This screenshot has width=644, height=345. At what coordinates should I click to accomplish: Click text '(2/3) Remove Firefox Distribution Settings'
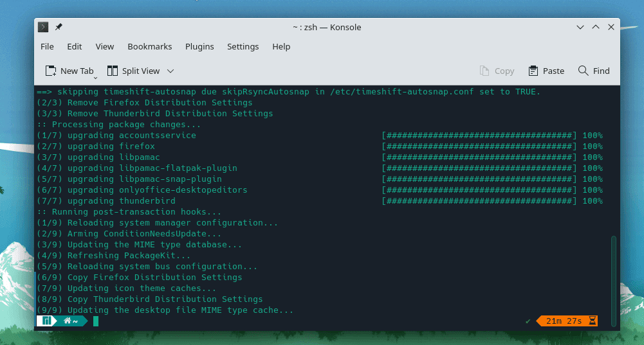pyautogui.click(x=145, y=103)
